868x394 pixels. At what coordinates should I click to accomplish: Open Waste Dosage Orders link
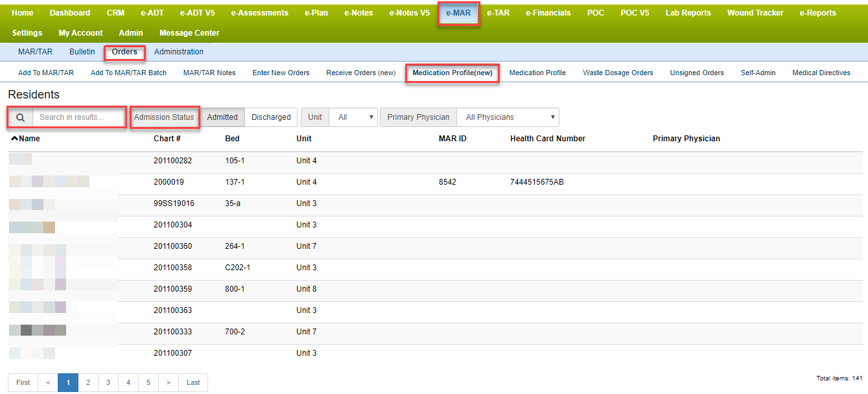tap(618, 73)
